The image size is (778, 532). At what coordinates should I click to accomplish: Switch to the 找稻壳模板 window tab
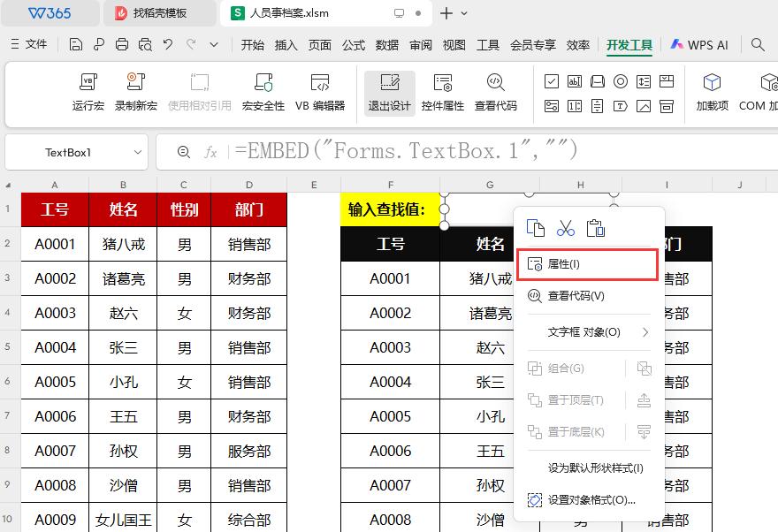pos(159,13)
